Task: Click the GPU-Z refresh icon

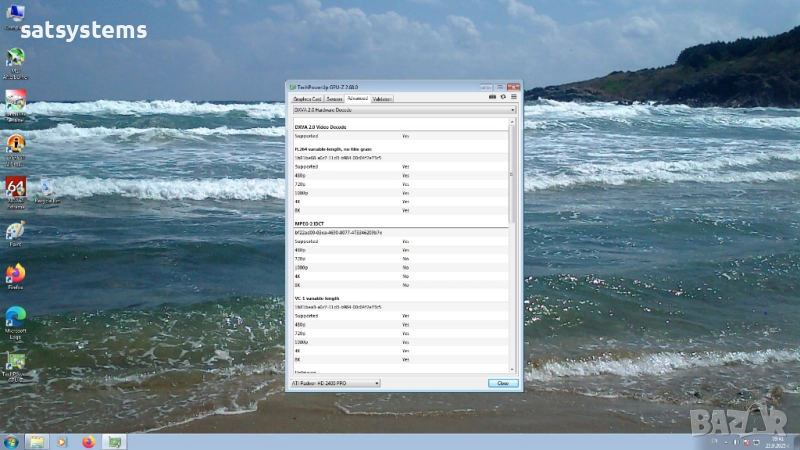Action: (x=503, y=98)
